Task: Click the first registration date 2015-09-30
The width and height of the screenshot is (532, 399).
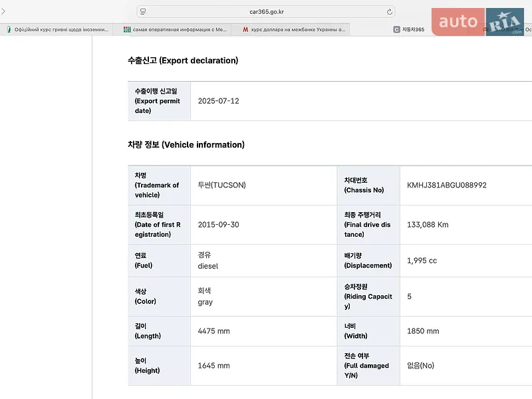Action: point(219,225)
